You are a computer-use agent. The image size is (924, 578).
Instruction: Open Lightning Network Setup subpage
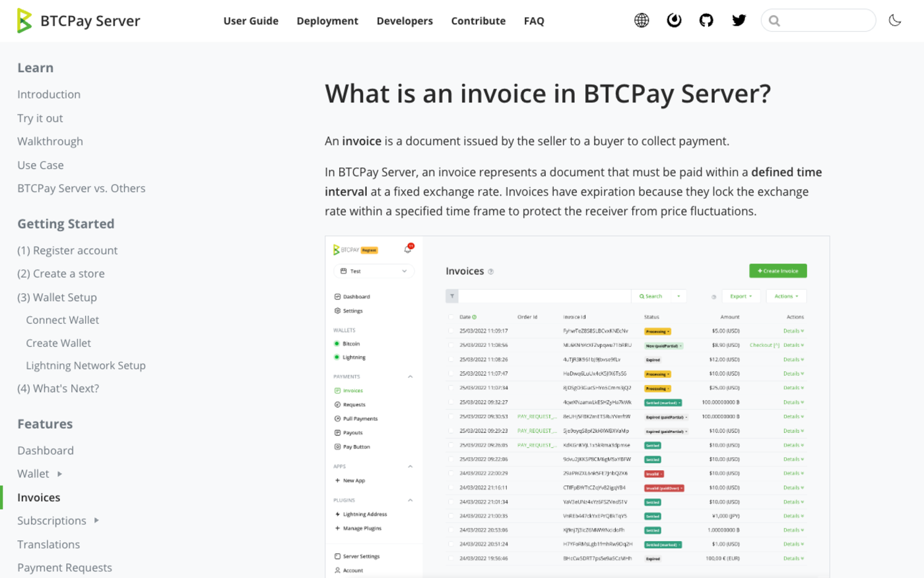tap(86, 365)
